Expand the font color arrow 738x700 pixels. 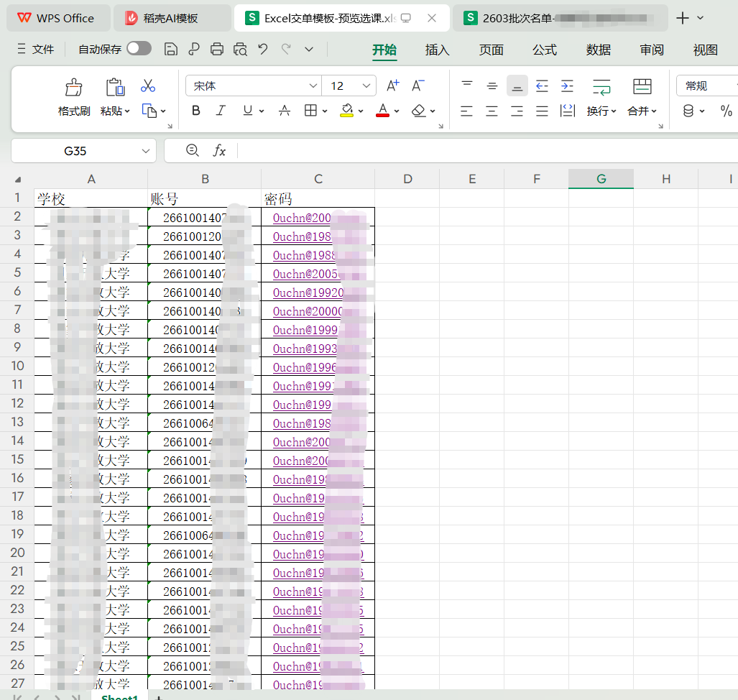point(397,111)
